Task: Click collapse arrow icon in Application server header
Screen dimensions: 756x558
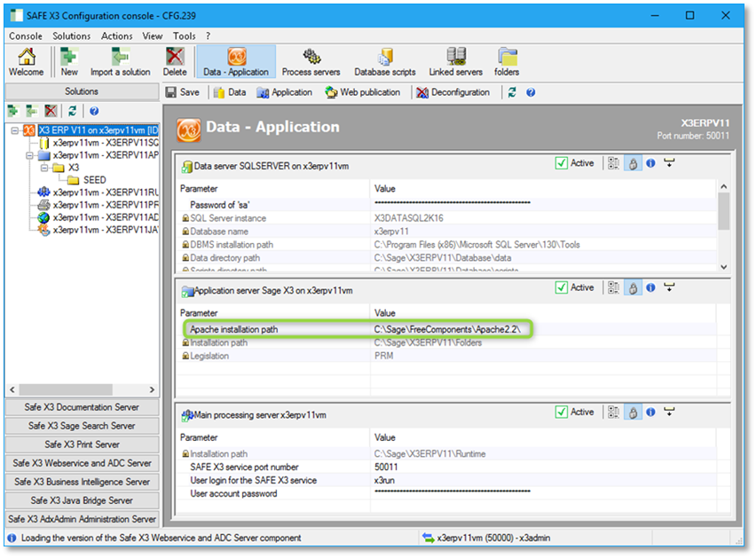Action: (x=669, y=287)
